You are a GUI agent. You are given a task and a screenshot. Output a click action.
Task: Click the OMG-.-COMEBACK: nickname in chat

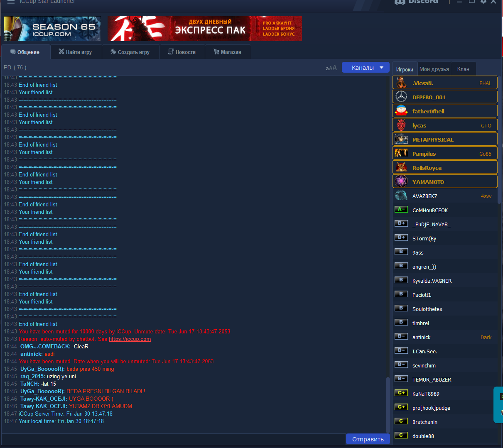tap(45, 346)
